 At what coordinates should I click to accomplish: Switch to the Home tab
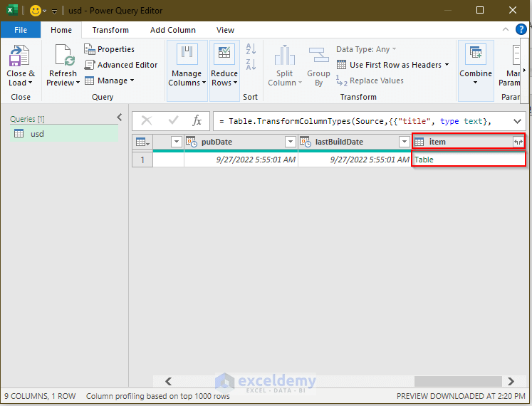[x=61, y=30]
